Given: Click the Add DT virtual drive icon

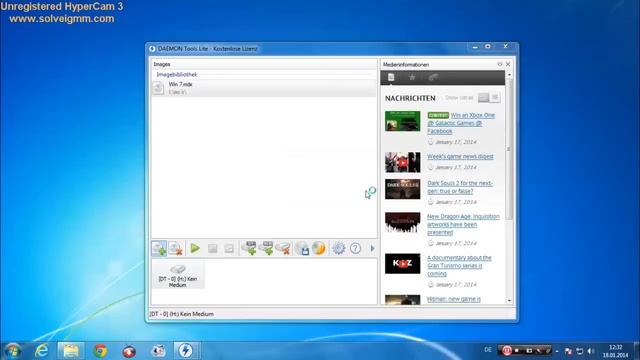Looking at the screenshot, I should [x=249, y=248].
